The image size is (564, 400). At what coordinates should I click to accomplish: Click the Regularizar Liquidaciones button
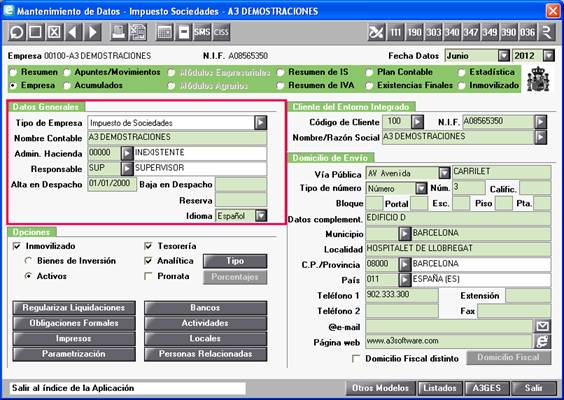[x=74, y=308]
